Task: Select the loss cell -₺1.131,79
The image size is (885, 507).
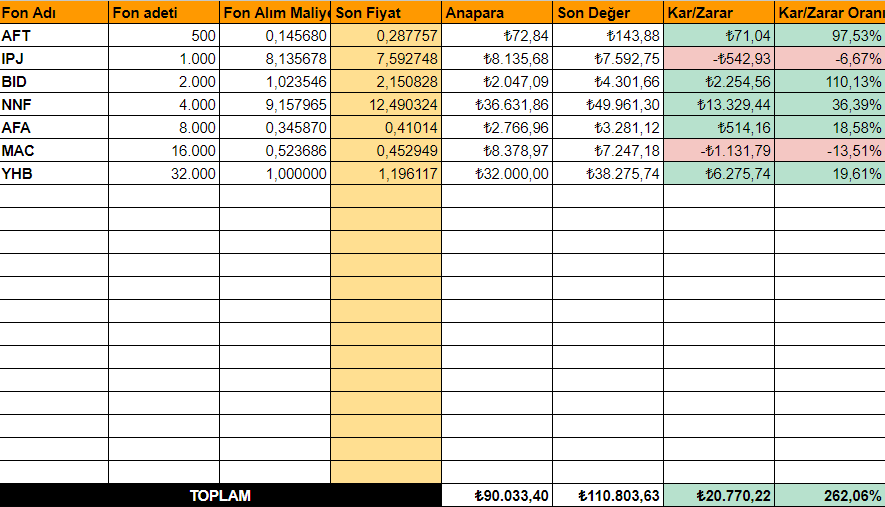Action: pyautogui.click(x=719, y=151)
